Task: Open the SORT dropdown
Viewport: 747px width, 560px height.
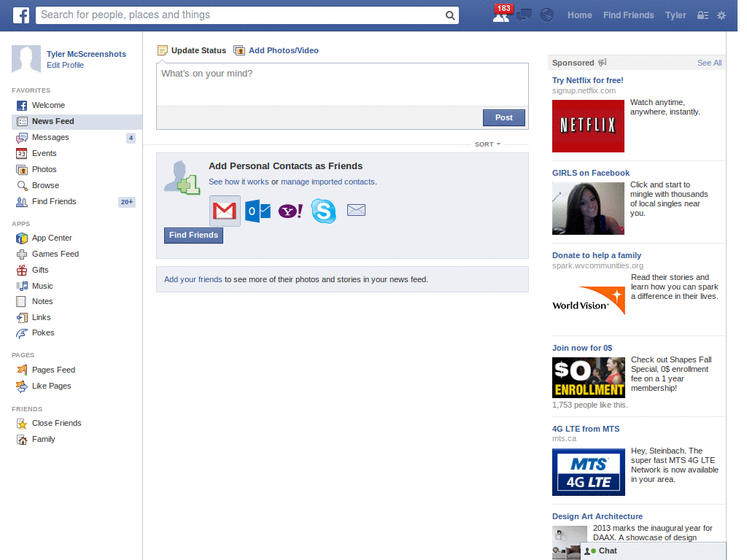Action: coord(487,144)
